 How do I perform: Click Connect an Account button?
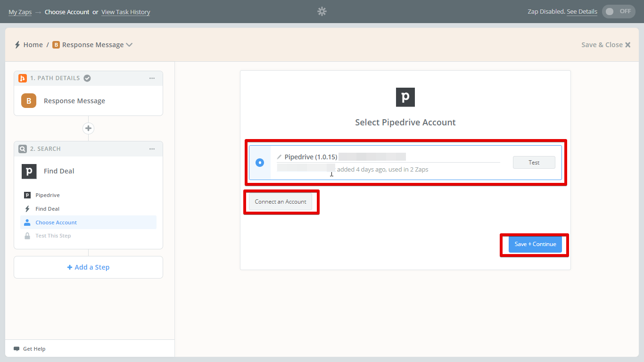[281, 202]
